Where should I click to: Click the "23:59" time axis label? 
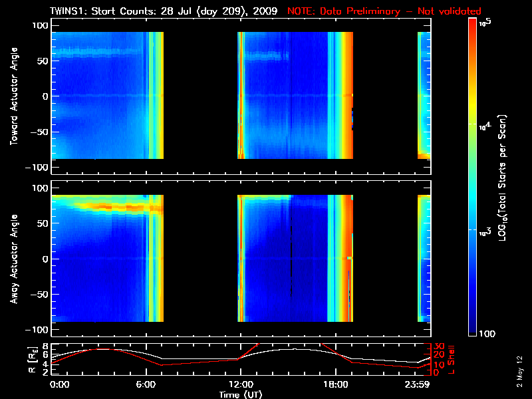coord(417,384)
